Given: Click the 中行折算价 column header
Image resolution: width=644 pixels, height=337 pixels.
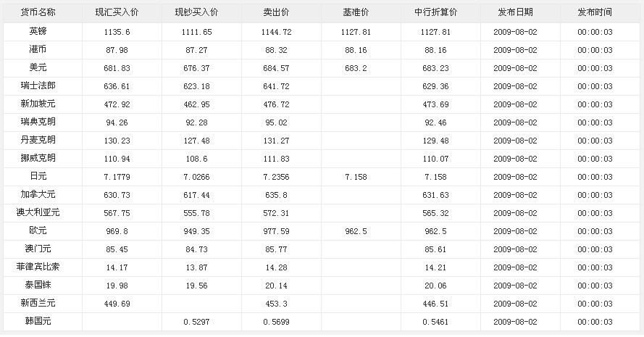Looking at the screenshot, I should click(435, 13).
